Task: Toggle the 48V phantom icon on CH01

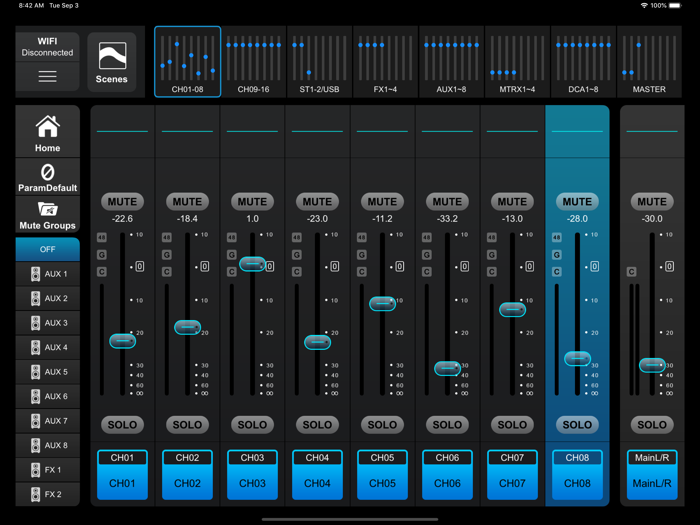Action: tap(102, 238)
